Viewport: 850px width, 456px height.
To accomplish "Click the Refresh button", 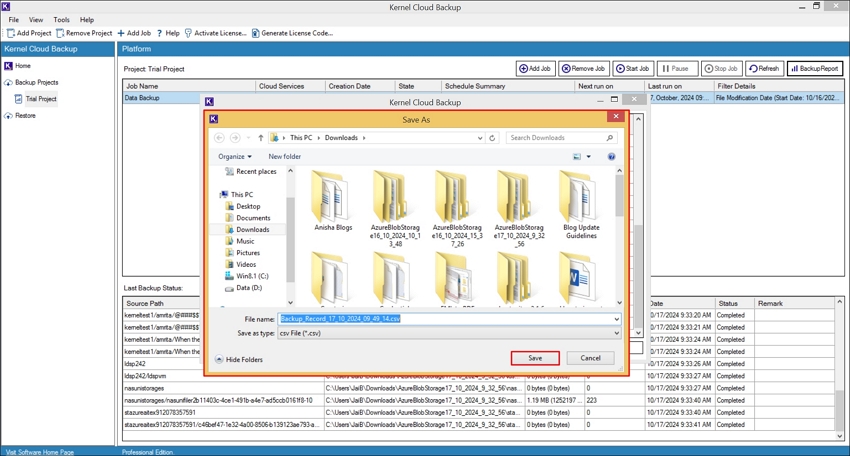I will point(764,69).
